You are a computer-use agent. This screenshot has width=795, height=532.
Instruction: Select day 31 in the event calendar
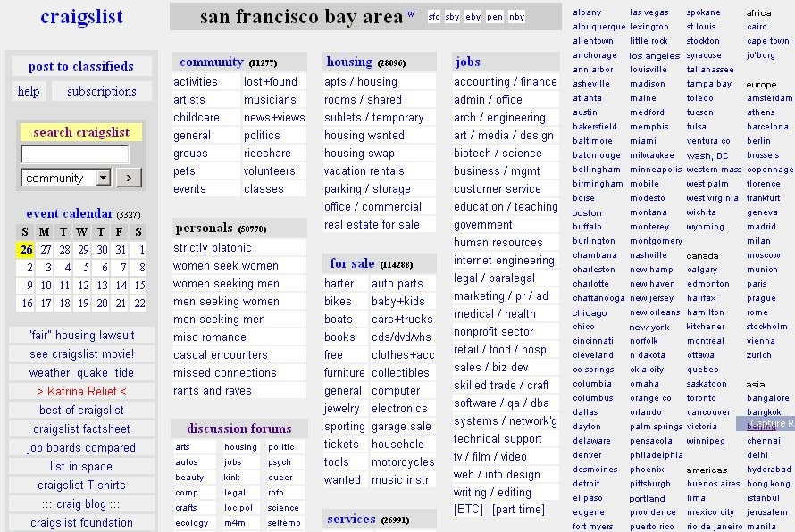click(x=121, y=249)
